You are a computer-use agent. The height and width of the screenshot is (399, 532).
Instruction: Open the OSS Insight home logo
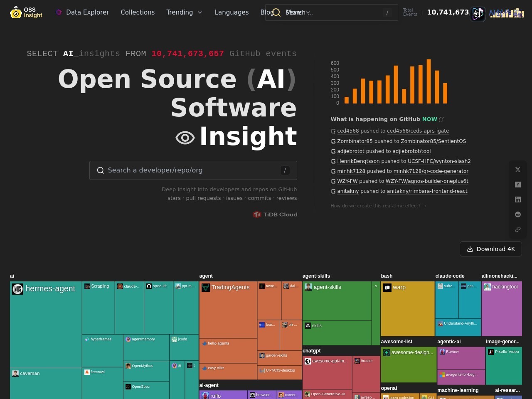[26, 12]
